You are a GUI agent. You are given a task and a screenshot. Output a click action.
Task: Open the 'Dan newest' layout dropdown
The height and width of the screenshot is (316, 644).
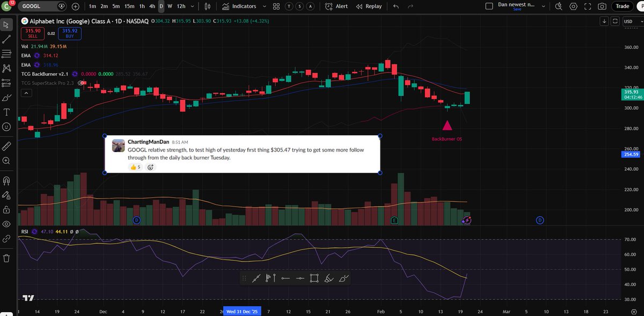point(544,6)
